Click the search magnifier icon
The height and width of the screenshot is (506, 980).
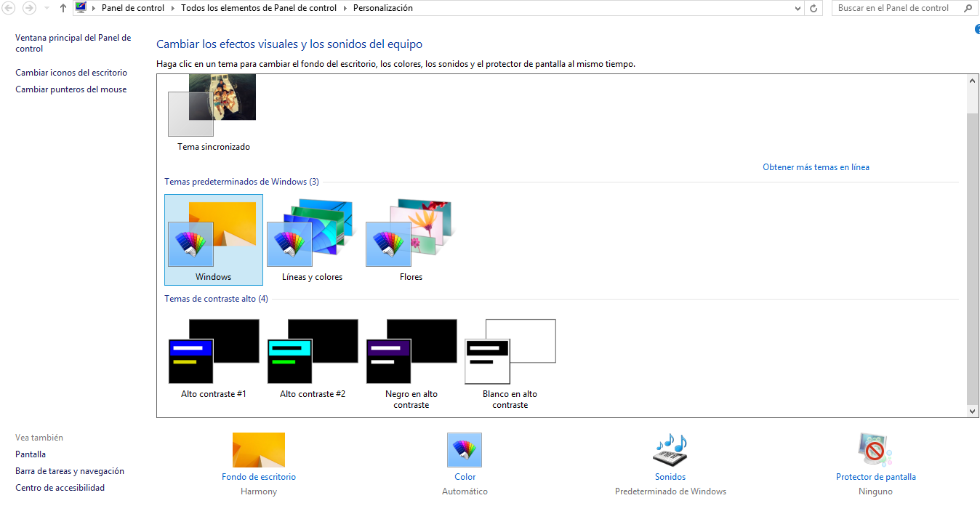pyautogui.click(x=968, y=8)
